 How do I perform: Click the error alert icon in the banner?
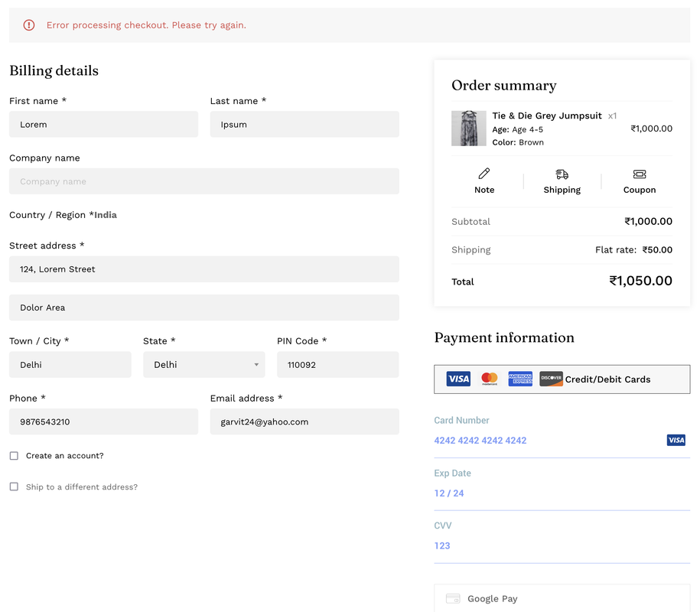tap(29, 25)
